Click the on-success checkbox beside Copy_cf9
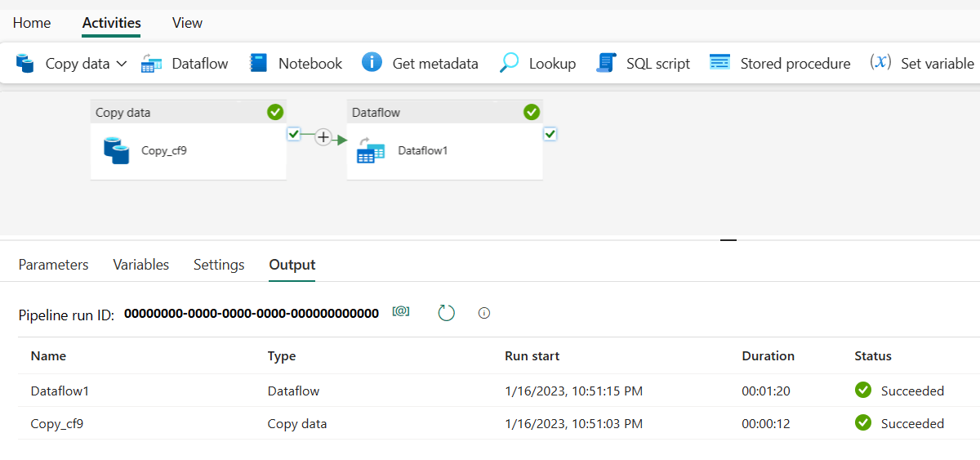The image size is (980, 460). [294, 134]
